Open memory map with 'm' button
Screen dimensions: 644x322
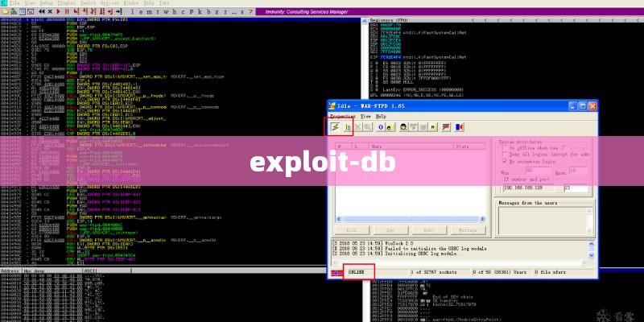coord(149,11)
